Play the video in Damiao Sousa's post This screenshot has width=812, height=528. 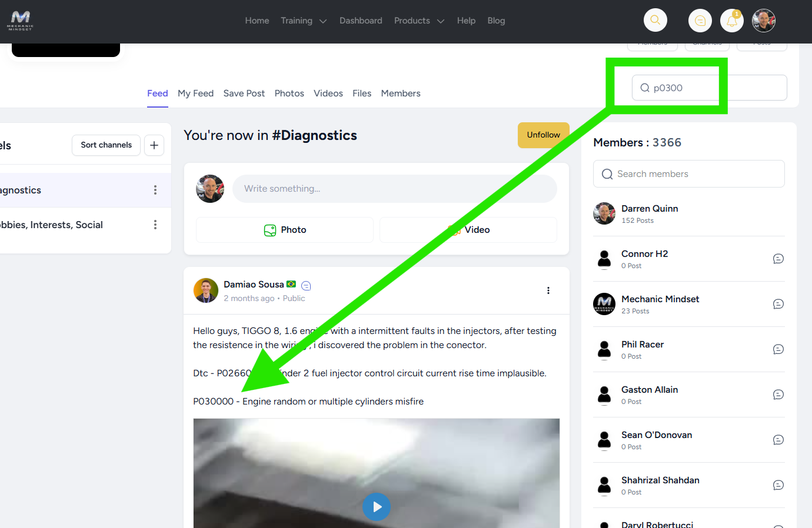pos(377,506)
